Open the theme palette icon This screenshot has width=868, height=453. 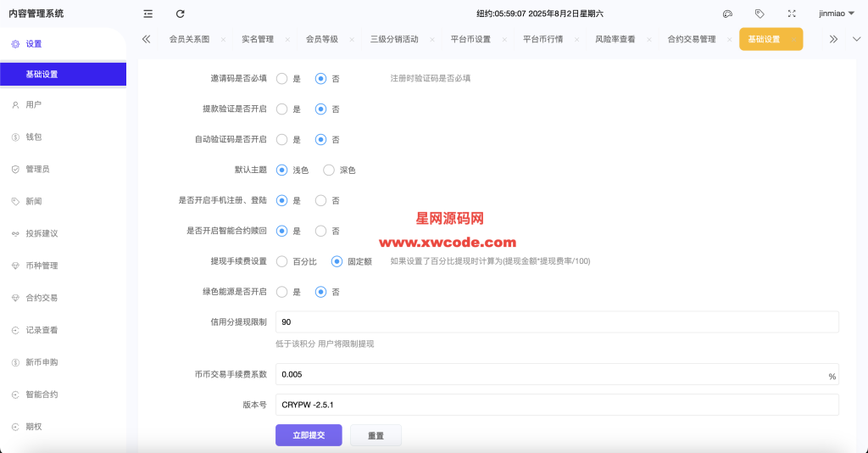[727, 14]
